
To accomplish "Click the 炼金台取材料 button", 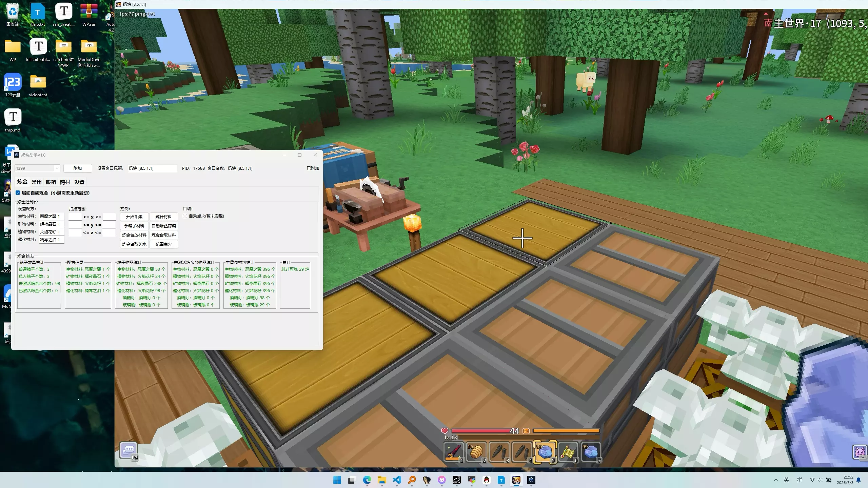I will (x=164, y=235).
